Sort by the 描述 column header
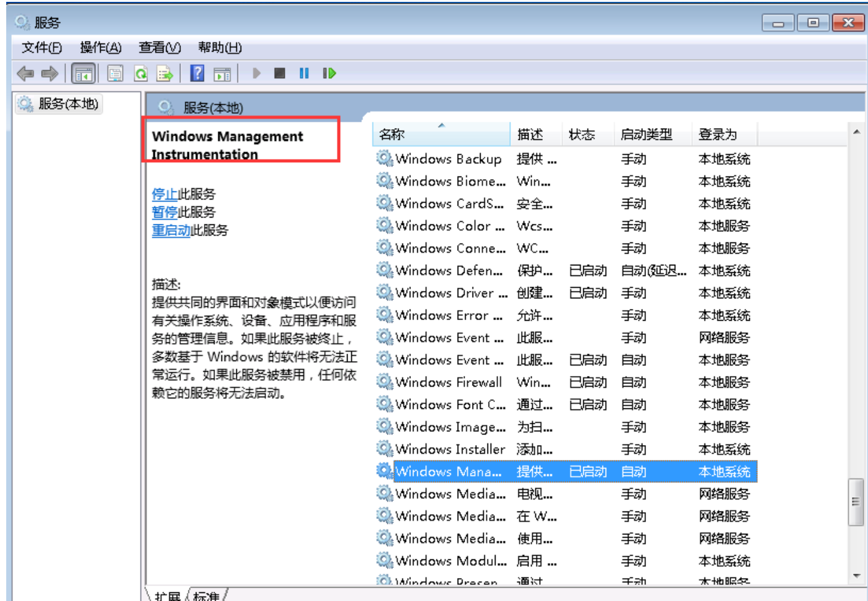868x601 pixels. 536,134
